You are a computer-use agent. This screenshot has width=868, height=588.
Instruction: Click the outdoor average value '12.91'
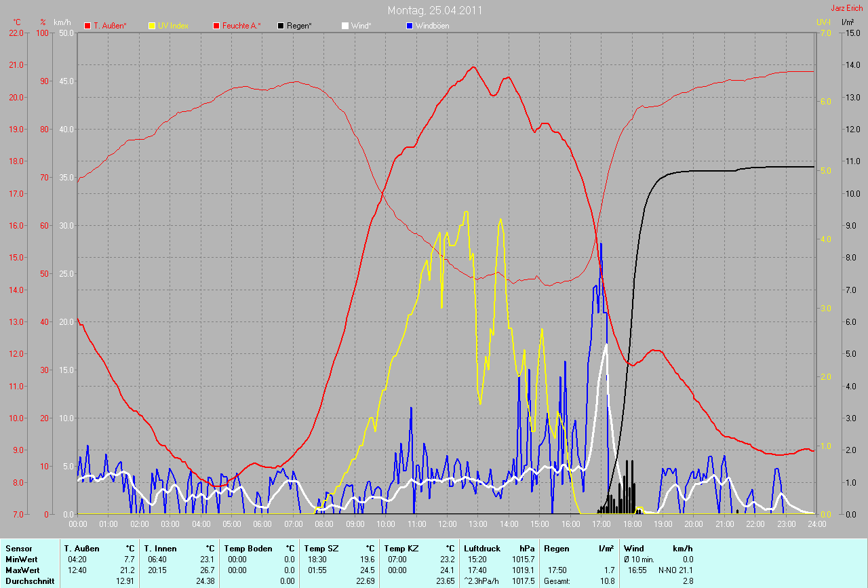click(x=125, y=581)
